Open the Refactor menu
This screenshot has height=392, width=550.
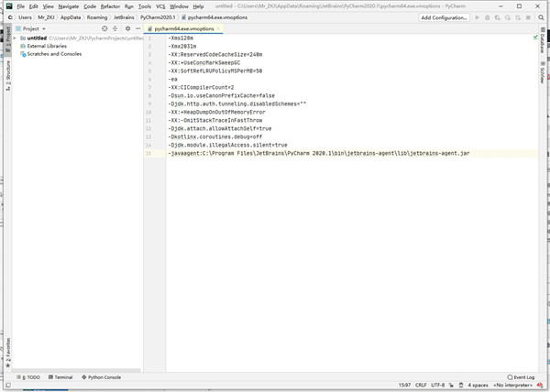(x=110, y=6)
